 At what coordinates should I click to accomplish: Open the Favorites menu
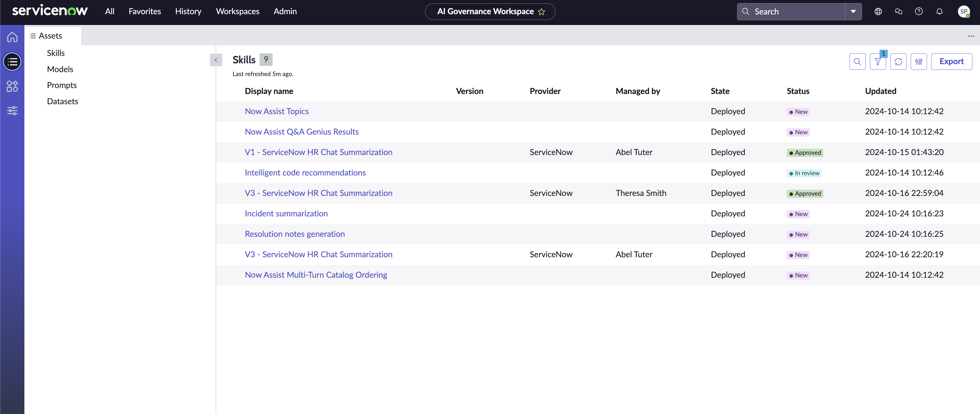pyautogui.click(x=145, y=11)
